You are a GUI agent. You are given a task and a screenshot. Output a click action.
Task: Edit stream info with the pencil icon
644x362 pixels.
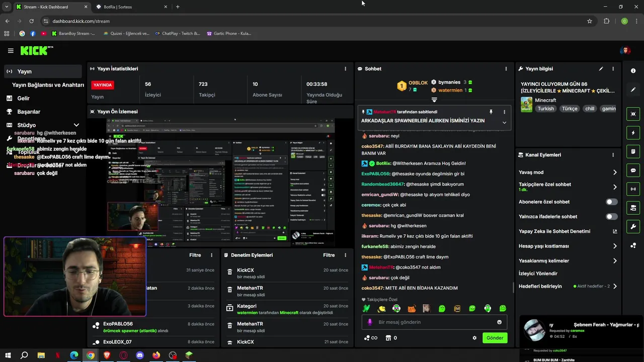point(601,69)
